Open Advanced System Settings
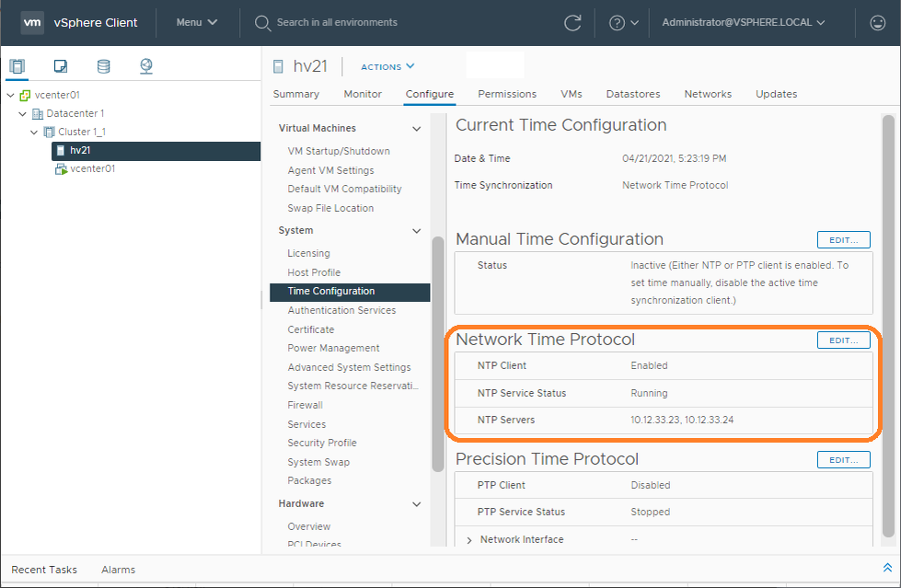Image resolution: width=901 pixels, height=588 pixels. (x=350, y=367)
